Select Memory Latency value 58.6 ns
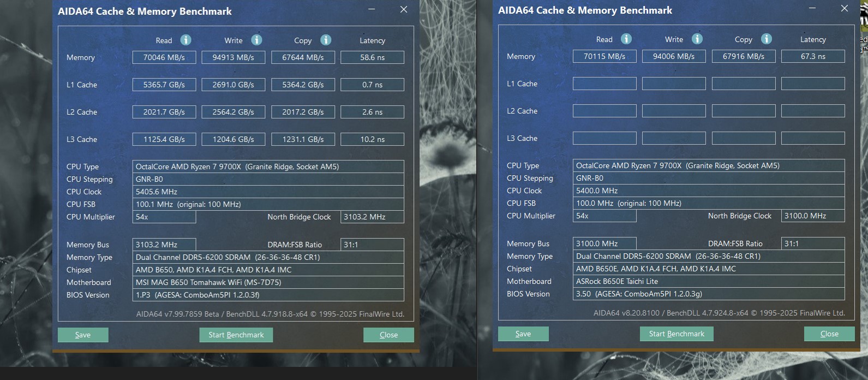The height and width of the screenshot is (380, 868). click(372, 57)
